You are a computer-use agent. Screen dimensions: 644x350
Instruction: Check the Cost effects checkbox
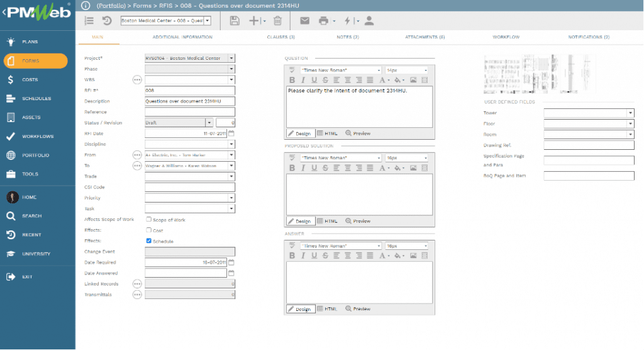coord(148,230)
